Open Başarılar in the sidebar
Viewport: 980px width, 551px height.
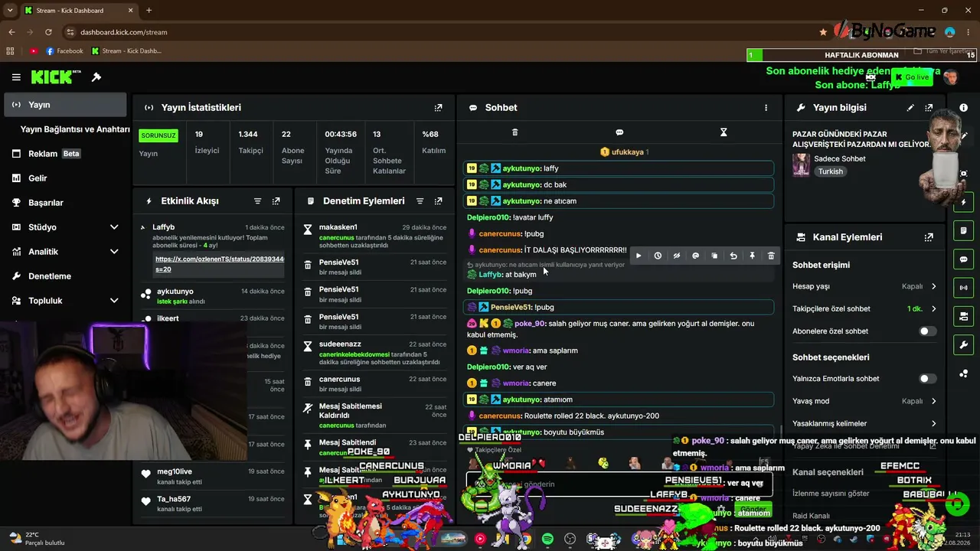click(64, 203)
